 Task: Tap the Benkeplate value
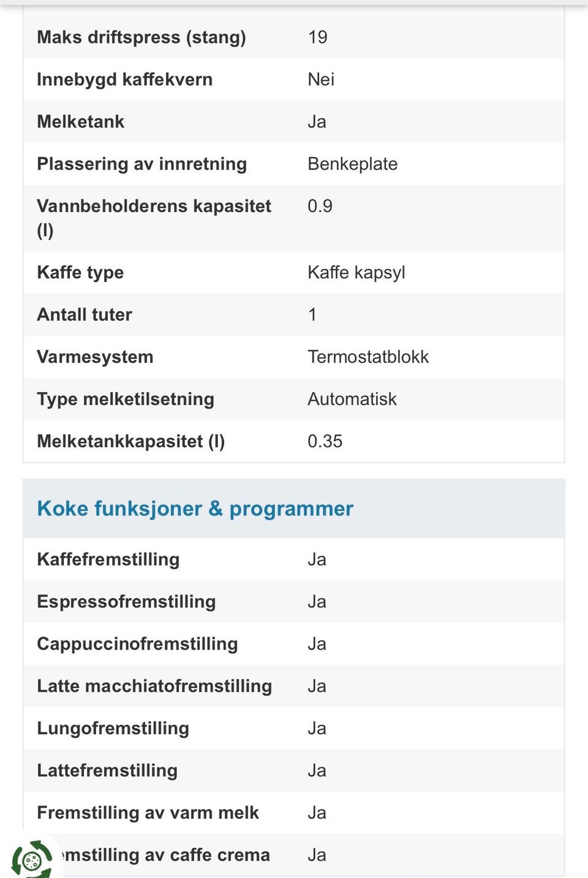tap(352, 164)
